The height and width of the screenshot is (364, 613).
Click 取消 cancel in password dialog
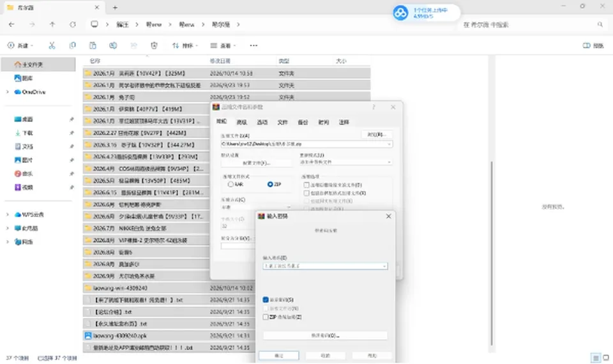[325, 356]
